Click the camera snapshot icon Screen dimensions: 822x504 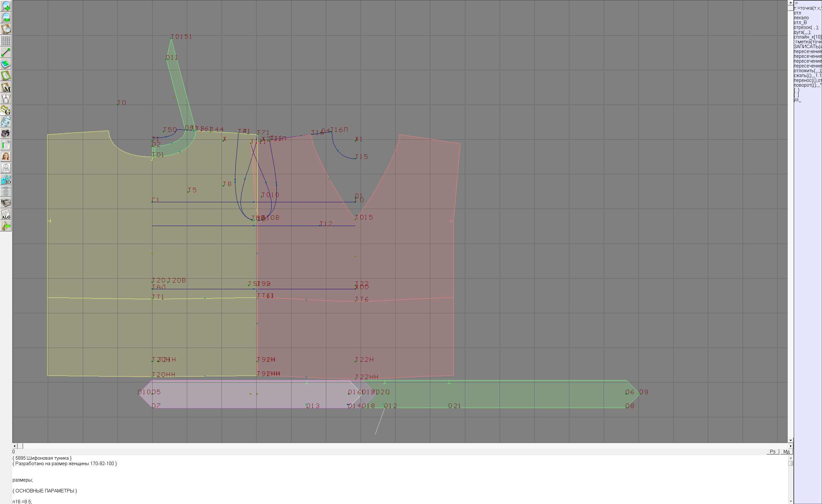(6, 134)
